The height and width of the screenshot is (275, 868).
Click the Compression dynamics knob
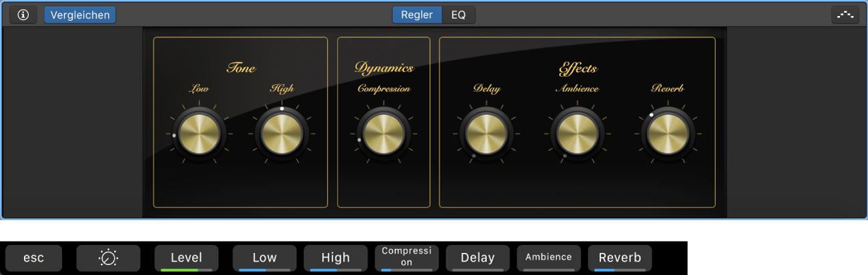coord(384,134)
